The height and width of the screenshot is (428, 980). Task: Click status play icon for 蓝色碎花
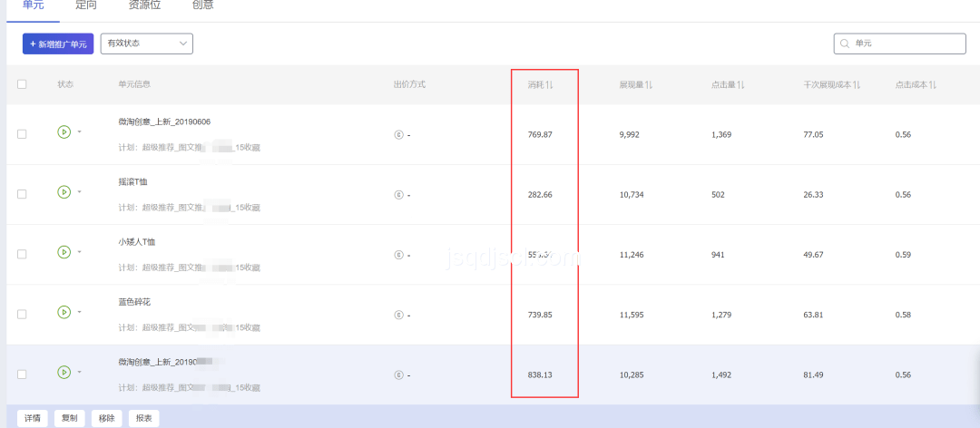tap(64, 312)
